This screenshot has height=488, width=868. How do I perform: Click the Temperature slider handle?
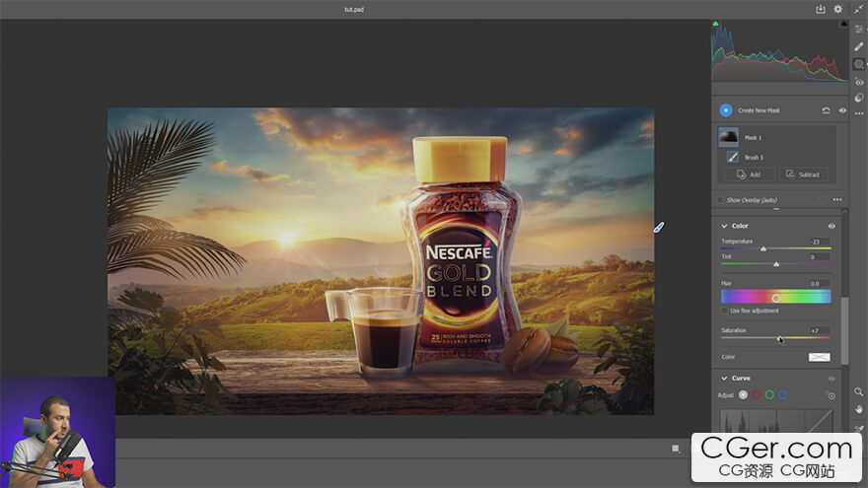[x=763, y=249]
